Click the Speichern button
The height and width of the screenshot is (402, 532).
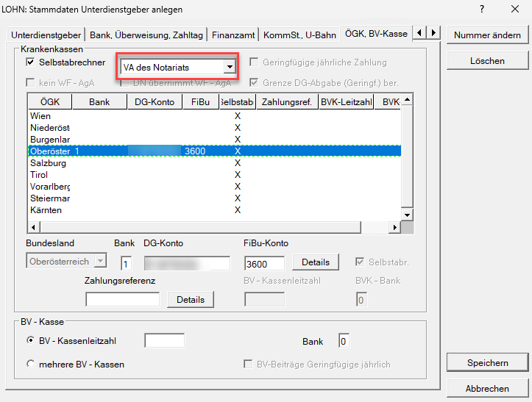[487, 363]
